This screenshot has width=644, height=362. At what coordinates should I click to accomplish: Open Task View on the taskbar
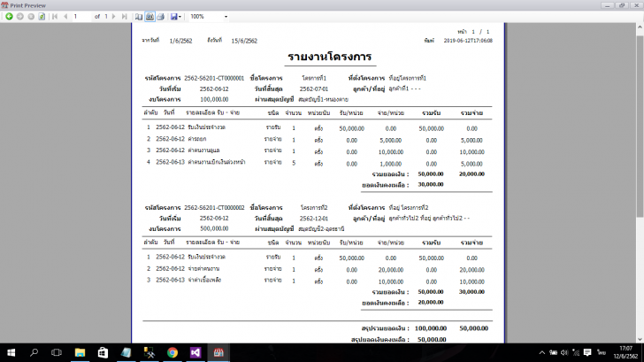(57, 352)
